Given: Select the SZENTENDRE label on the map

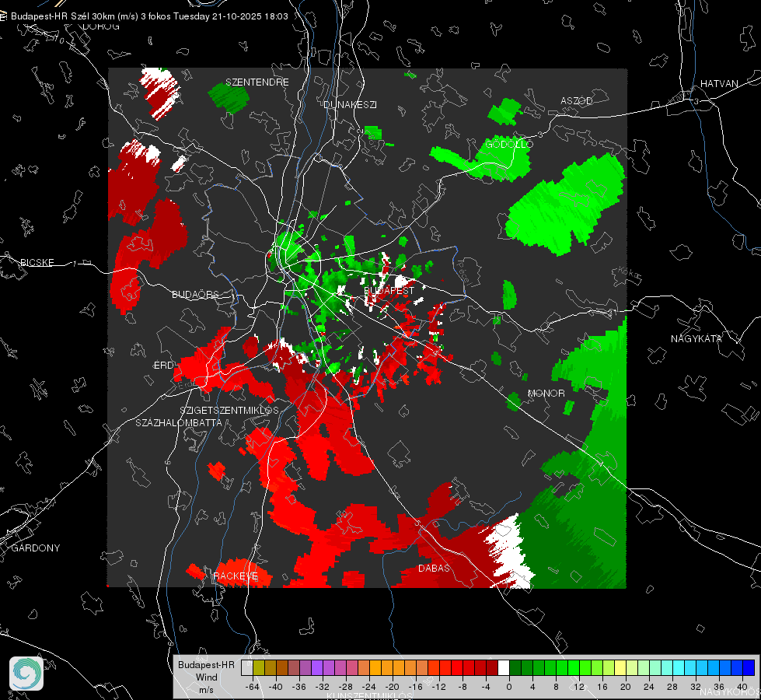Looking at the screenshot, I should pyautogui.click(x=257, y=82).
